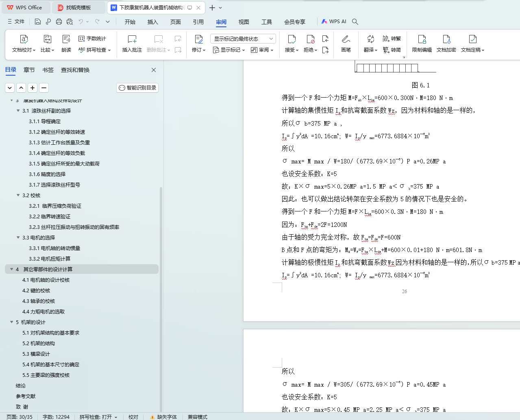Switch to the 找稻壳模板 tab
The image size is (520, 420).
[x=78, y=8]
